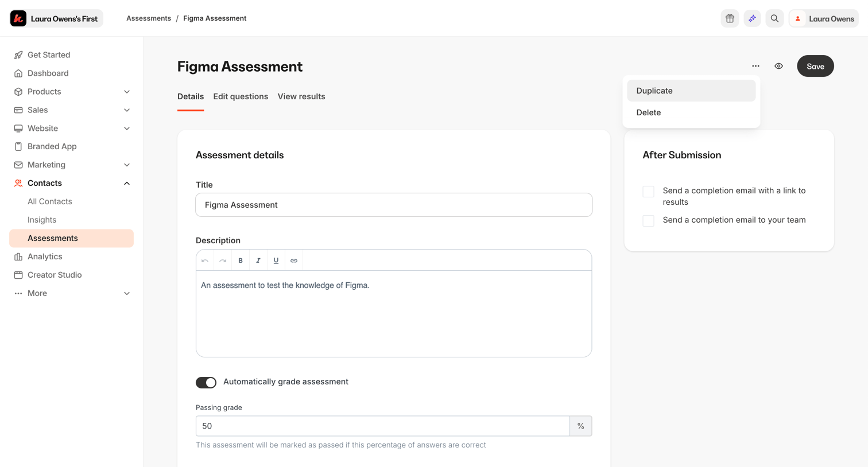Viewport: 868px width, 467px height.
Task: Select Delete from the dropdown menu
Action: pyautogui.click(x=691, y=112)
